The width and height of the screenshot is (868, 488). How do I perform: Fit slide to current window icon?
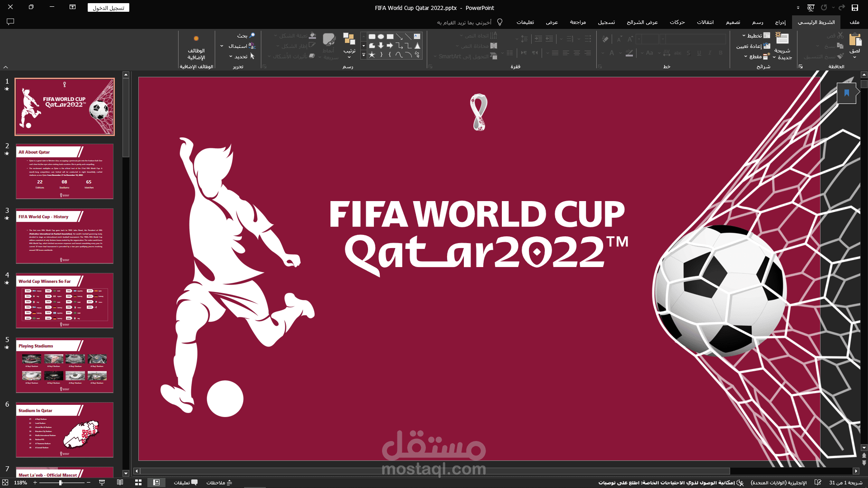pos(5,483)
